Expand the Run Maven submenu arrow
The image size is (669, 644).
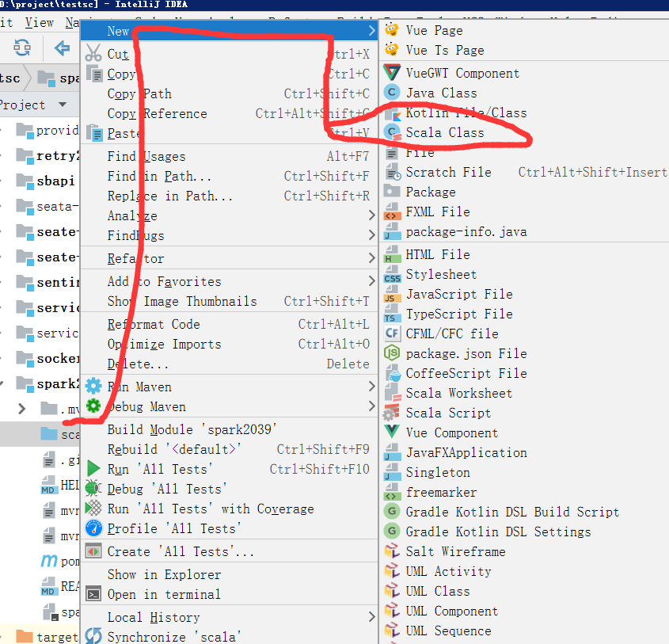click(x=371, y=387)
